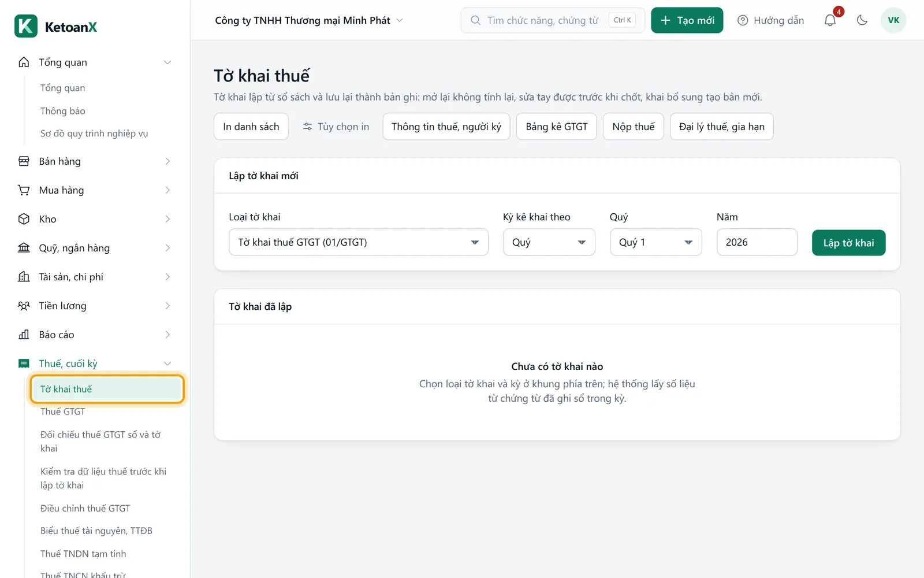Open the Tùy chọn in print options
This screenshot has height=578, width=924.
336,127
